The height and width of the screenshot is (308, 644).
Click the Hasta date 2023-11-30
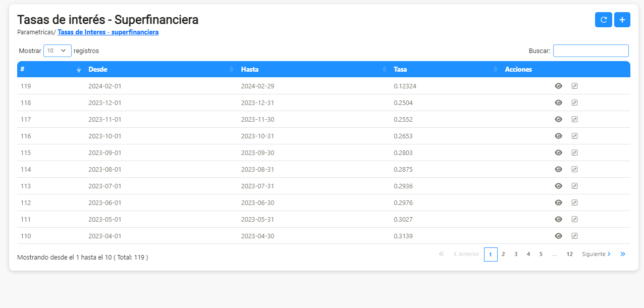click(x=258, y=119)
